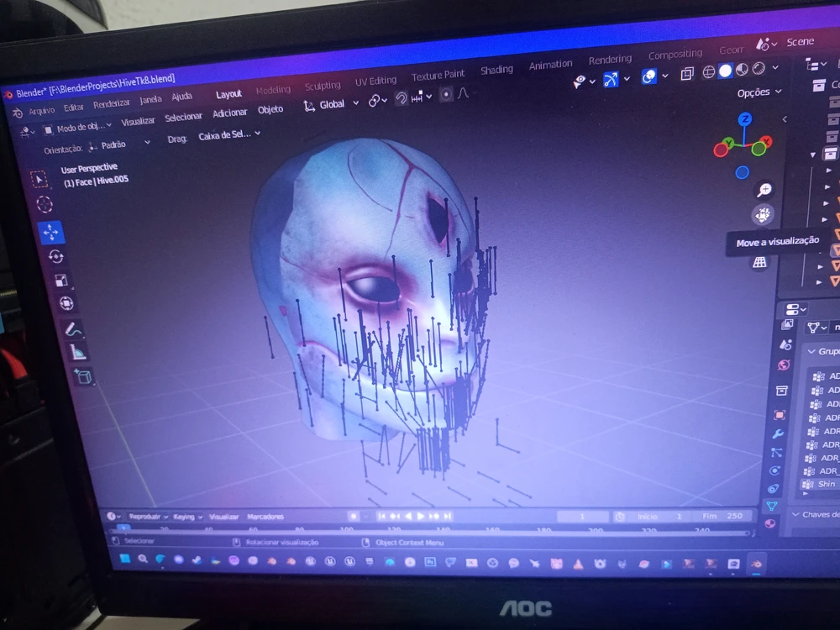Toggle X-ray mode in the viewport

[687, 73]
